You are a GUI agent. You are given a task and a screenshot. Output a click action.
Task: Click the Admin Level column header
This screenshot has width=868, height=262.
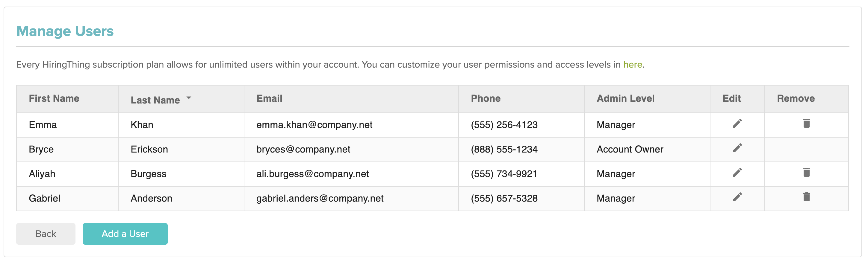click(625, 98)
